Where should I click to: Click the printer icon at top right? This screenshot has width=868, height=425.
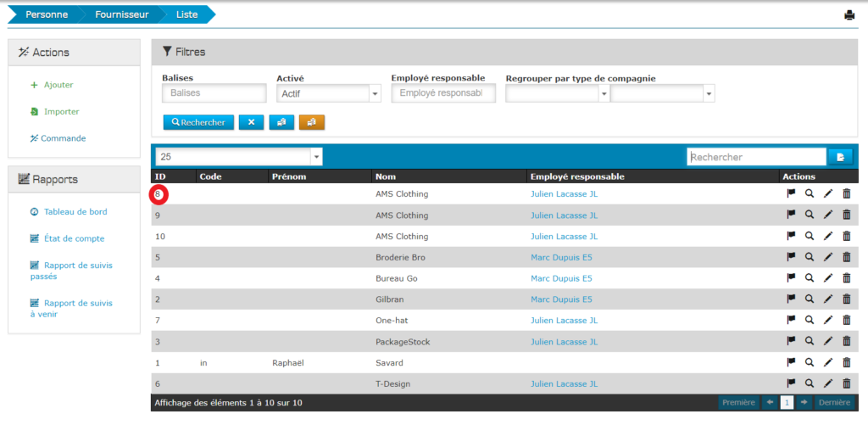point(849,15)
